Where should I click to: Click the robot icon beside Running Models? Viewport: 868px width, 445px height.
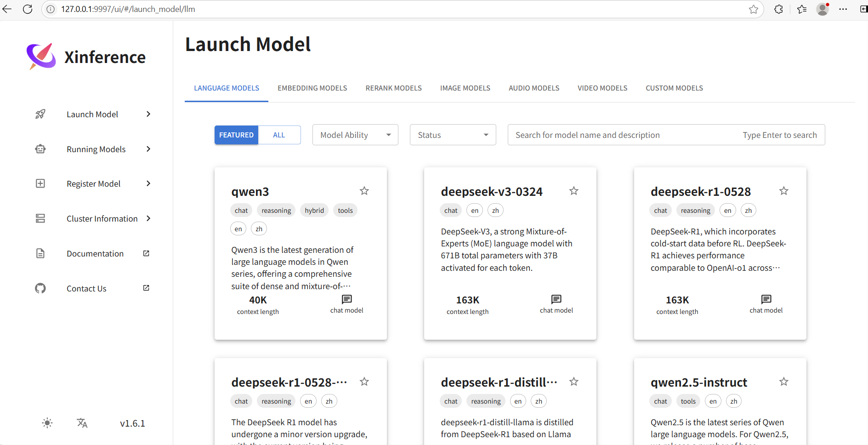40,149
